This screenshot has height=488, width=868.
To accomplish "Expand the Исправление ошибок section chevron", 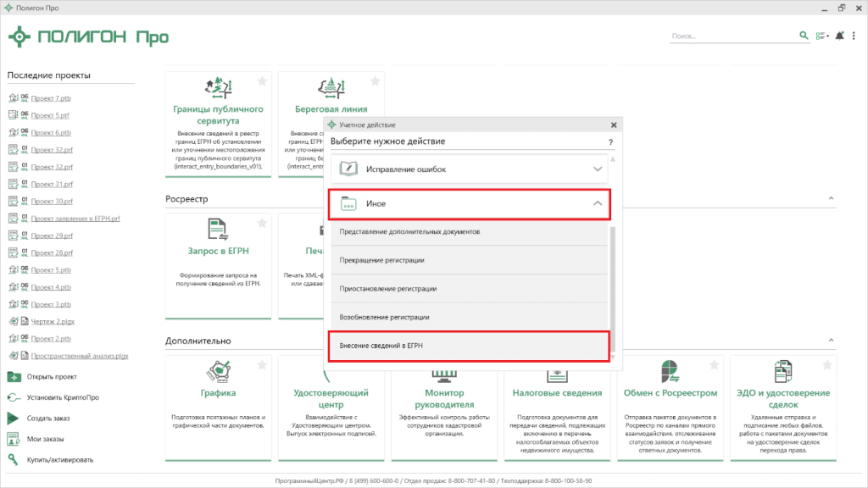I will (598, 169).
